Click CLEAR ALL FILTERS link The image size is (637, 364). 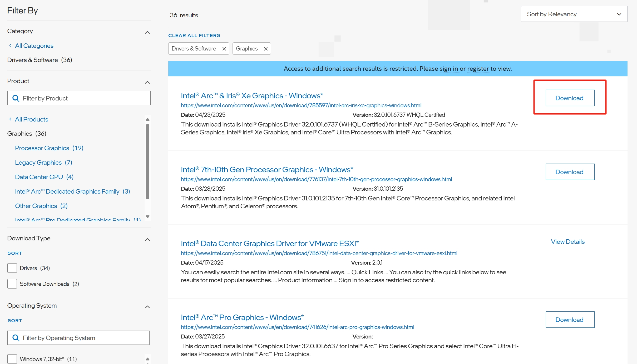(194, 36)
